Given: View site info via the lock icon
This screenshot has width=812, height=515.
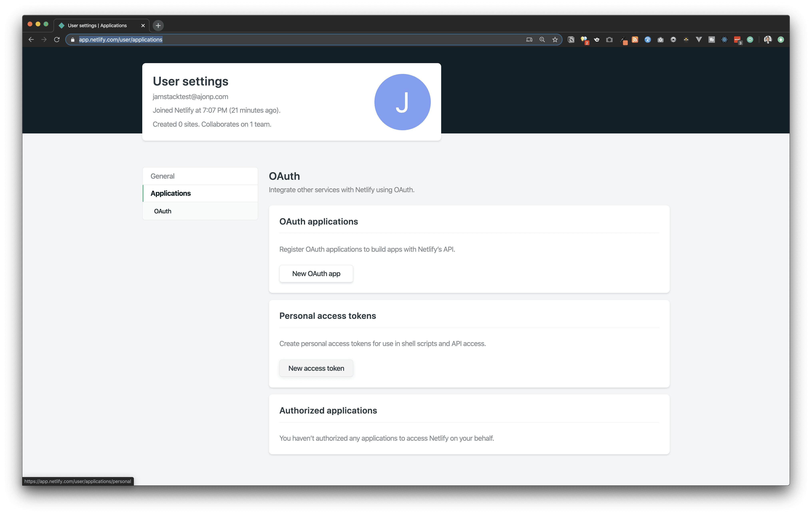Looking at the screenshot, I should click(x=73, y=39).
